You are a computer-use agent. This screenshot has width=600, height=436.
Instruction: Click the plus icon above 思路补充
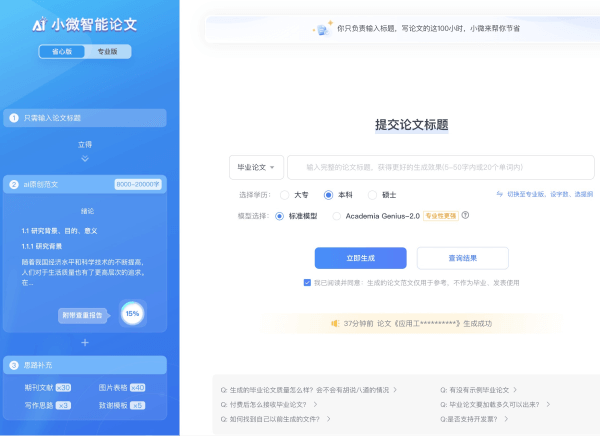point(85,343)
